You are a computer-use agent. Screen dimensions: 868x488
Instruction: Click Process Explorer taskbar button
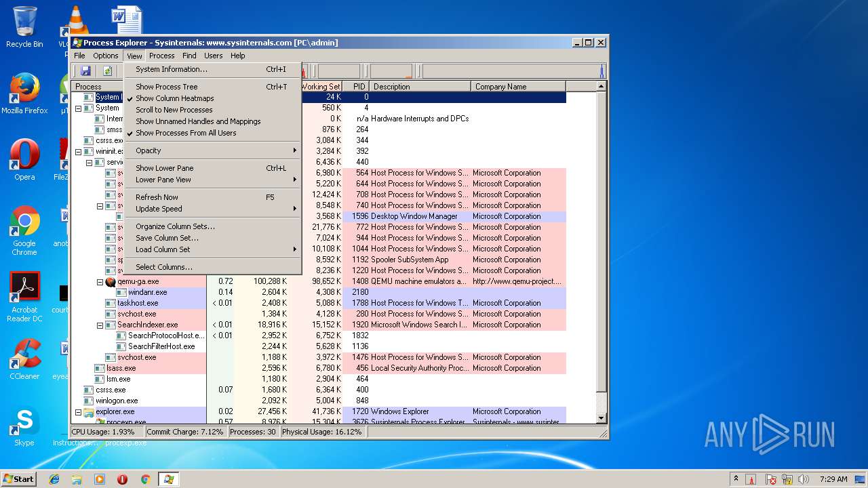coord(168,479)
